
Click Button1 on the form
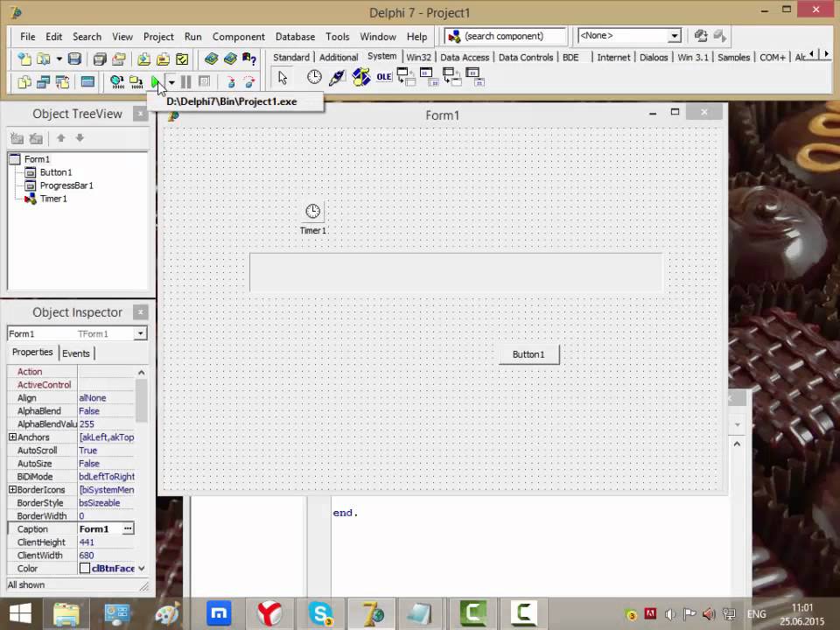pyautogui.click(x=528, y=354)
